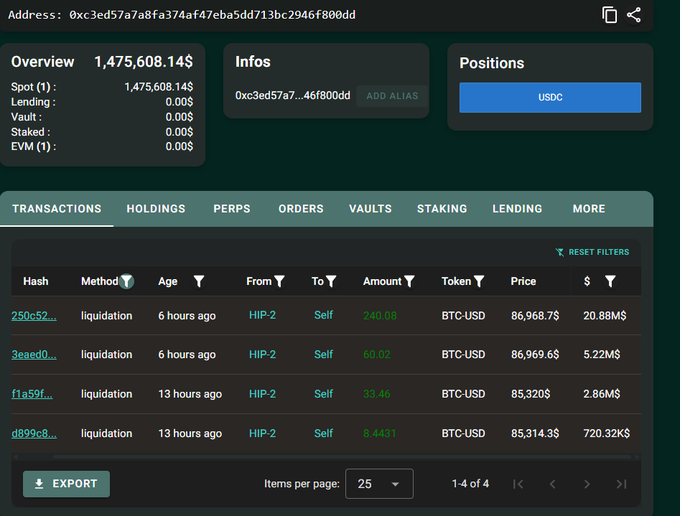The image size is (680, 516).
Task: Switch to the Vaults tab
Action: 370,209
